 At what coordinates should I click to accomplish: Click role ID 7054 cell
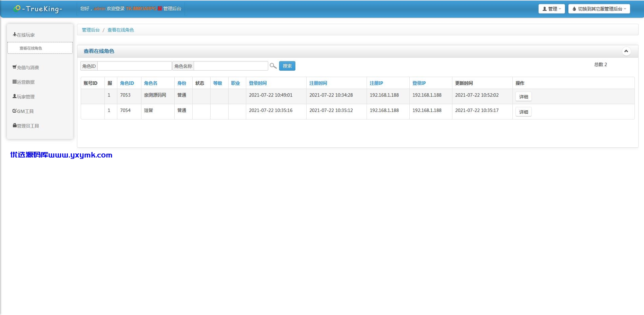click(x=125, y=110)
